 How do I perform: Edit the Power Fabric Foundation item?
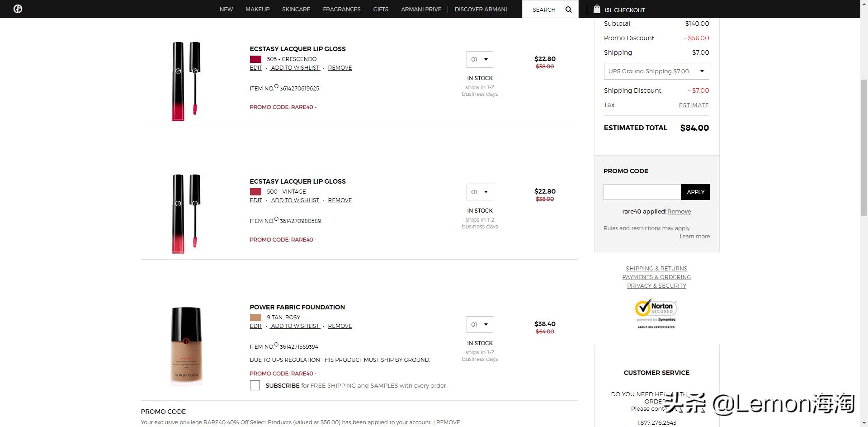point(256,326)
